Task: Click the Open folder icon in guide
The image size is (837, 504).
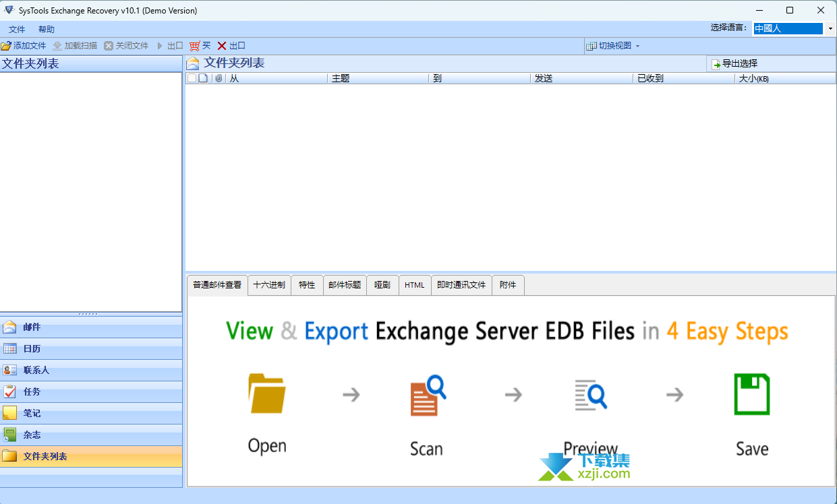Action: [267, 393]
